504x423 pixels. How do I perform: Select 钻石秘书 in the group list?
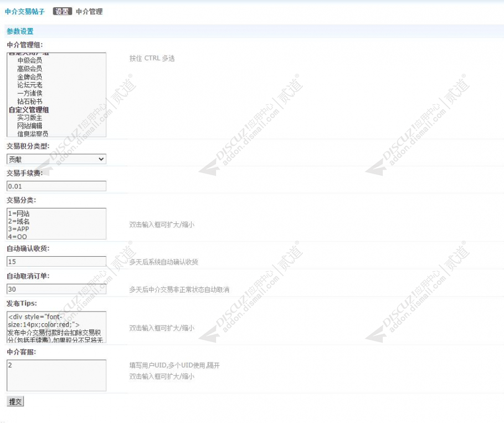tap(29, 101)
